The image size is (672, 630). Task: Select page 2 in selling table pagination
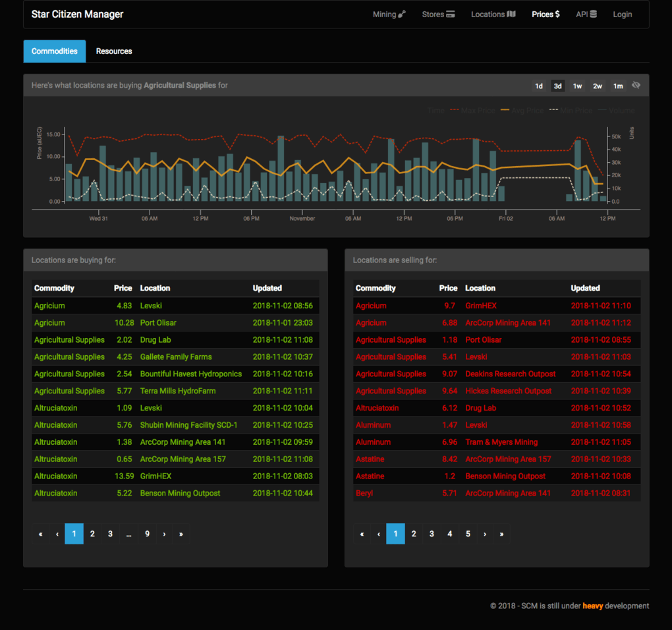click(414, 534)
